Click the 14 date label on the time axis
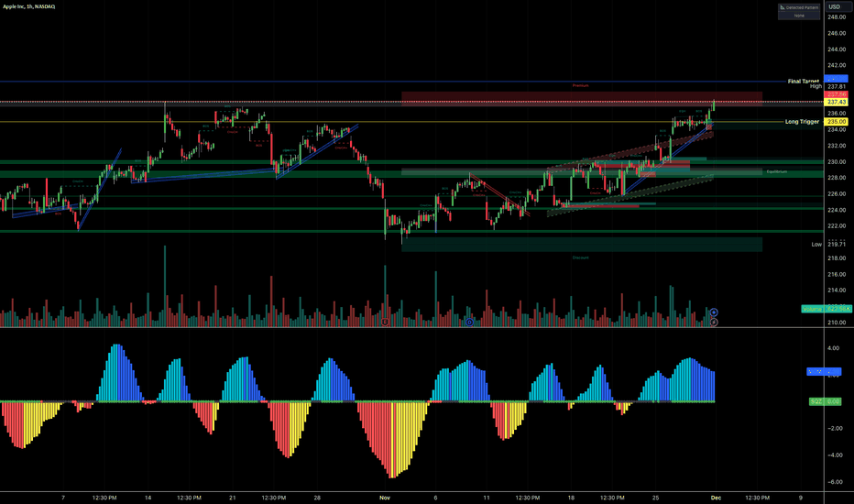Viewport: 854px width, 504px height. (148, 498)
